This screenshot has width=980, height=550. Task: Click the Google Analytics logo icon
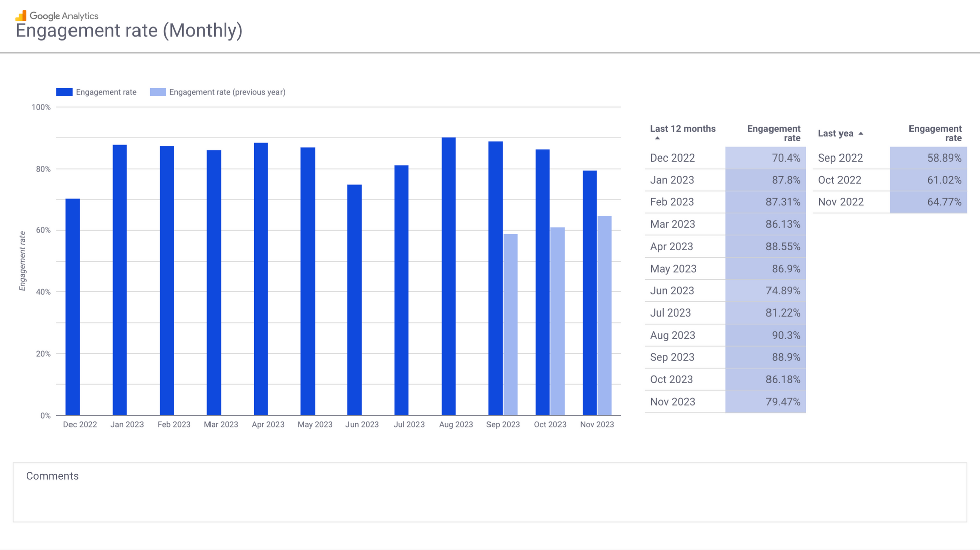click(21, 16)
